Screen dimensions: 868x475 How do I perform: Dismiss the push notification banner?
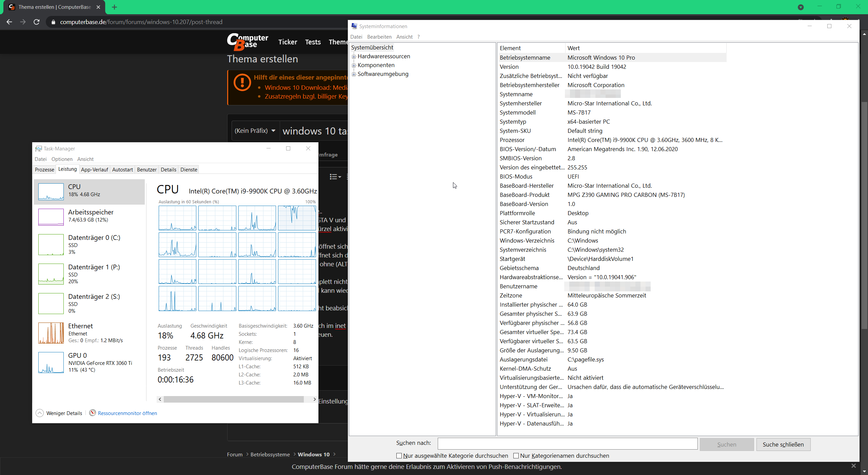coord(853,466)
